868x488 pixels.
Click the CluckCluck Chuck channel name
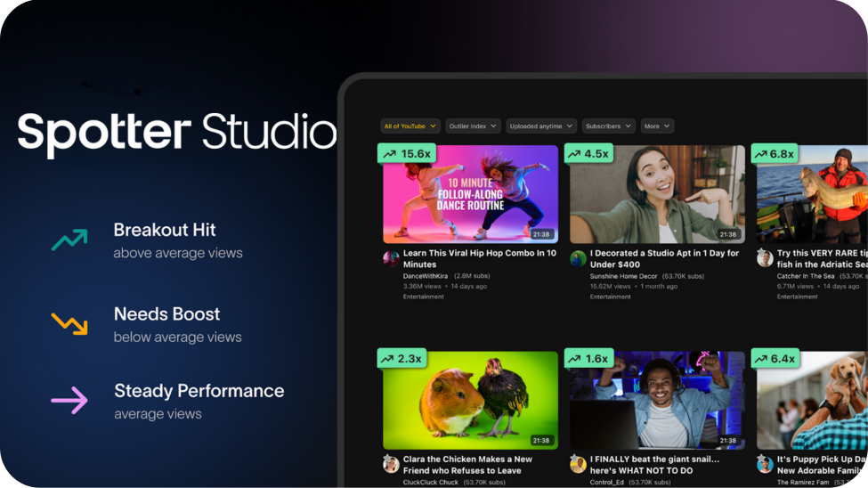click(x=431, y=482)
